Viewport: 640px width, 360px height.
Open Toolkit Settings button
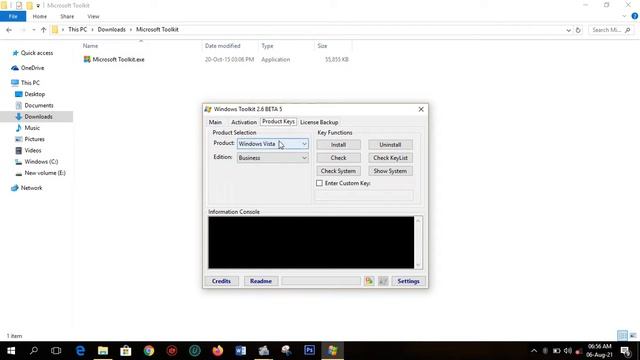[x=408, y=281]
